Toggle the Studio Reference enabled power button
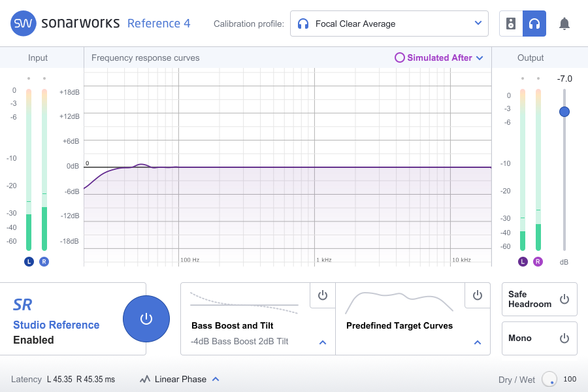Image resolution: width=588 pixels, height=392 pixels. (x=146, y=319)
